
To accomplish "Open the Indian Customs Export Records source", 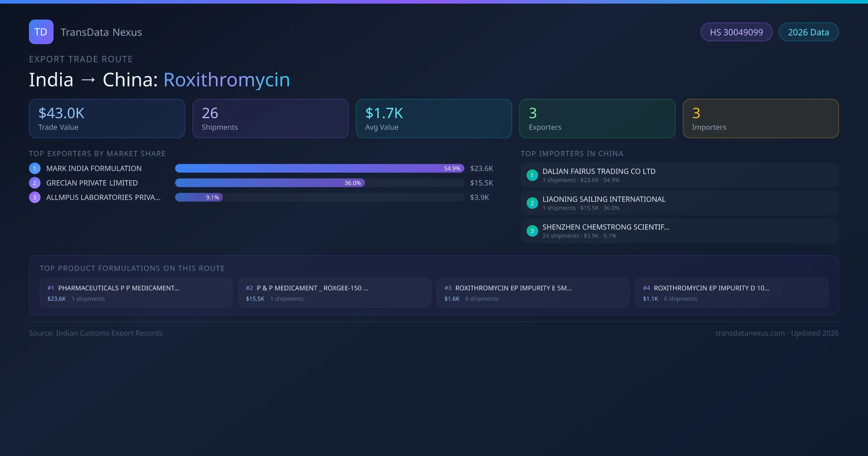I will [x=96, y=333].
